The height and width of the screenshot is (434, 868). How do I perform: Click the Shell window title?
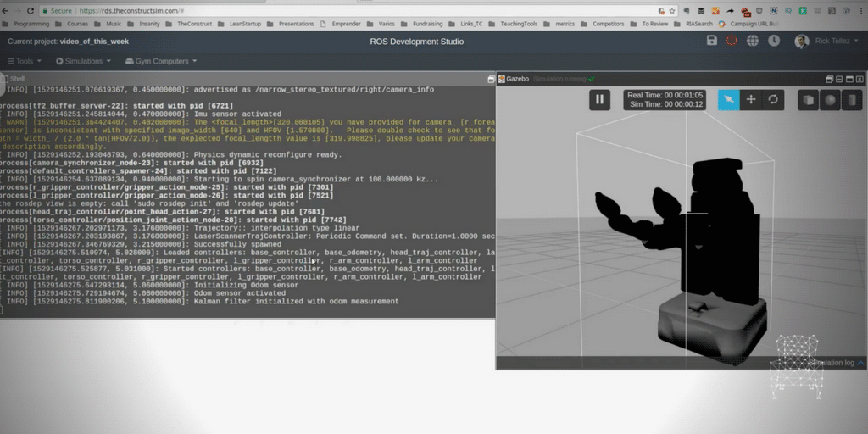tap(17, 79)
